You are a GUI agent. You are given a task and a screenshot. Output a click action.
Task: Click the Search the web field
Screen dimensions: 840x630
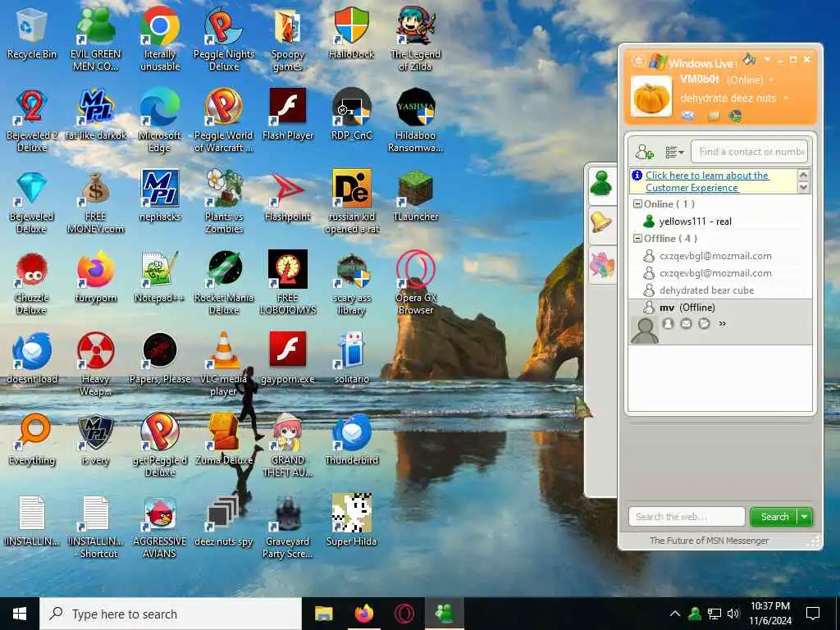tap(687, 517)
